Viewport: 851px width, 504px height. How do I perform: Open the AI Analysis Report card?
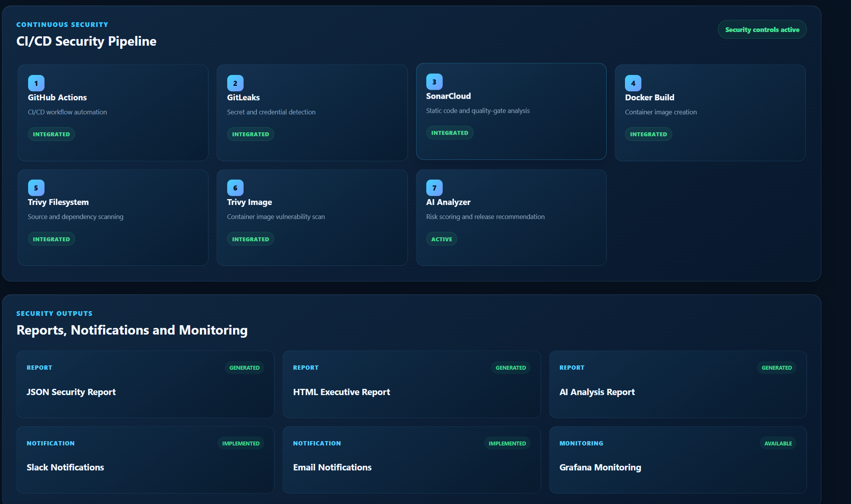[678, 384]
